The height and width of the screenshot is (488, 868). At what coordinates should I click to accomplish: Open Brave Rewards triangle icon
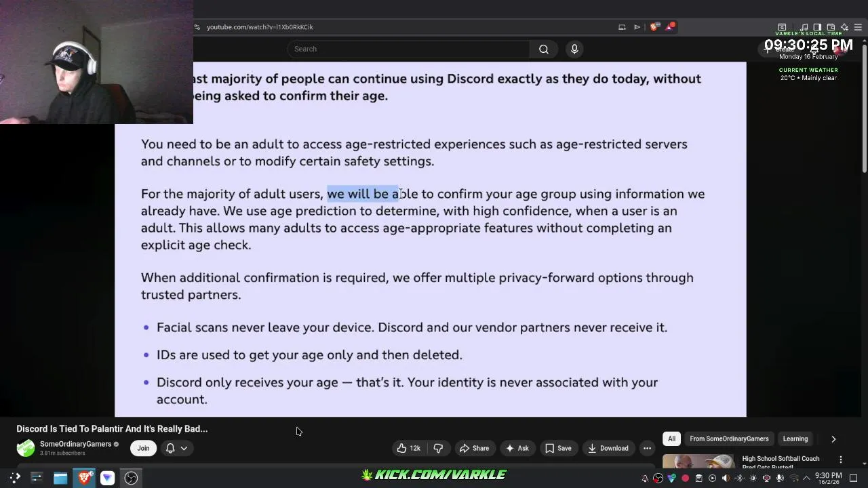(669, 26)
